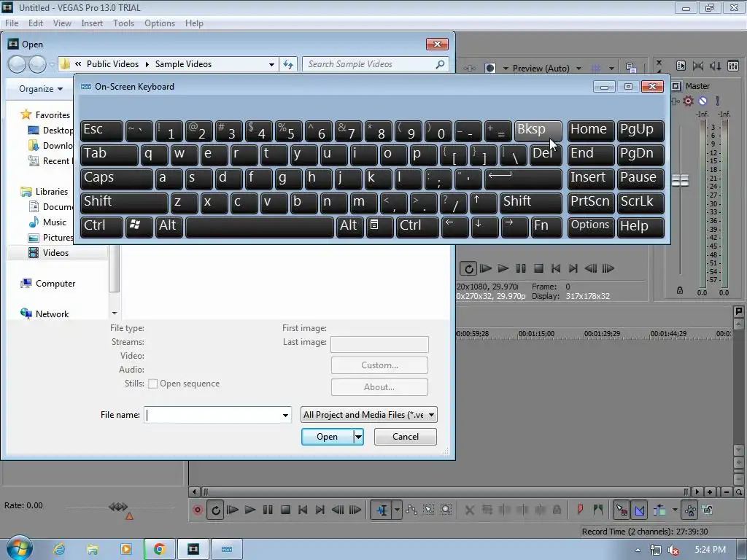The width and height of the screenshot is (747, 560).
Task: Click the red Insert Marker icon
Action: 580,510
